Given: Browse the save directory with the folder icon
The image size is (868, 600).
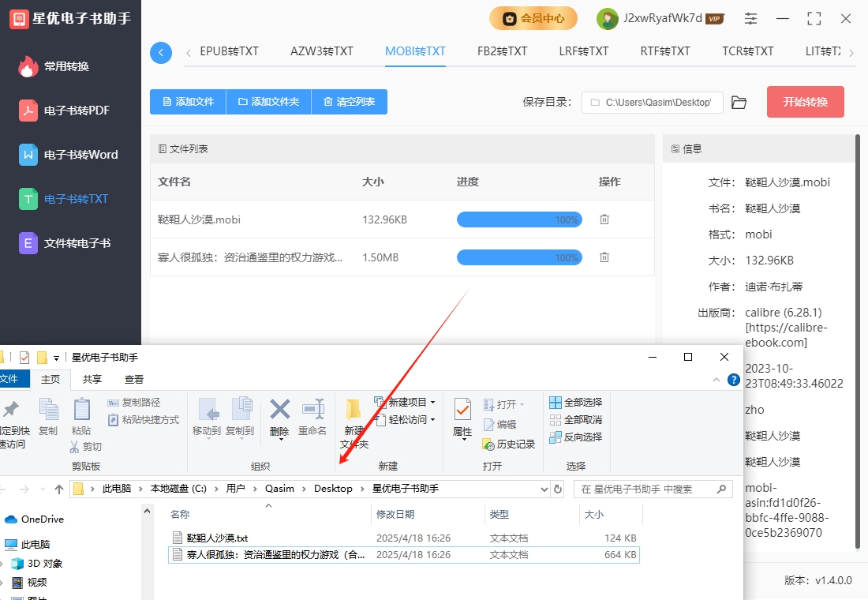Looking at the screenshot, I should pyautogui.click(x=739, y=103).
